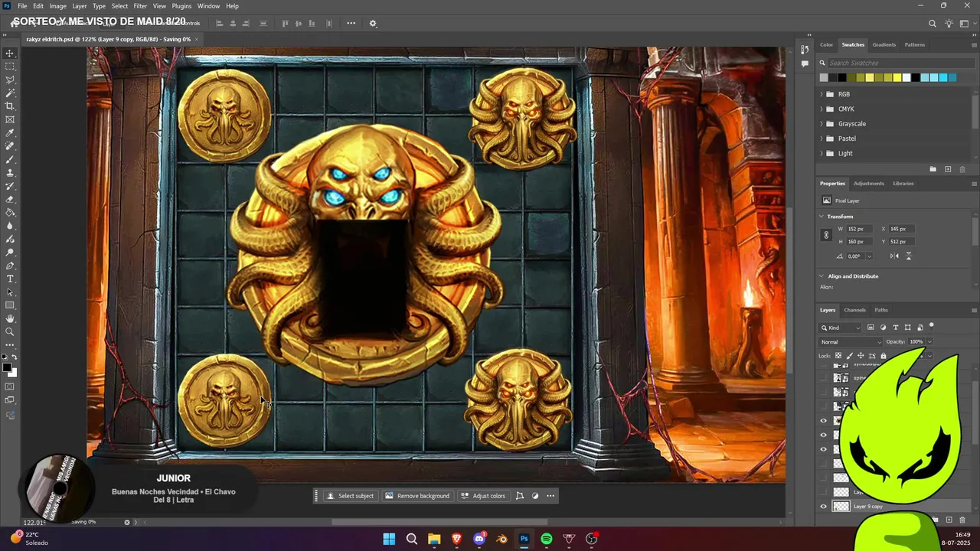980x551 pixels.
Task: Click the Remove background button
Action: coord(417,496)
